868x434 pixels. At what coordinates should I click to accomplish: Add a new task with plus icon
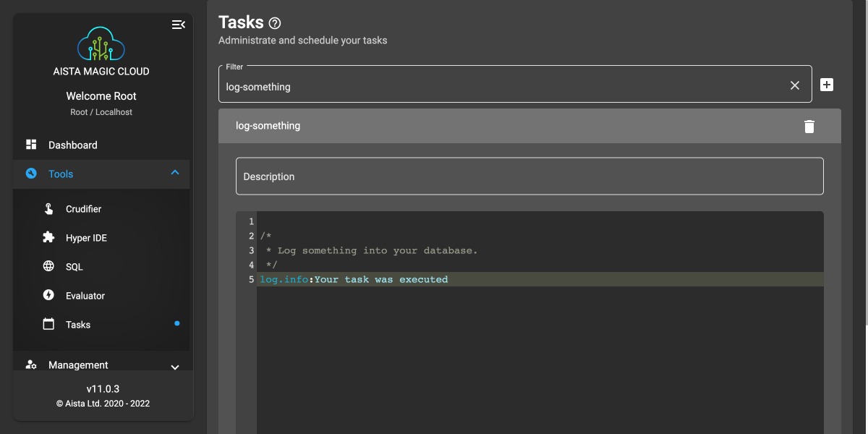click(x=827, y=85)
